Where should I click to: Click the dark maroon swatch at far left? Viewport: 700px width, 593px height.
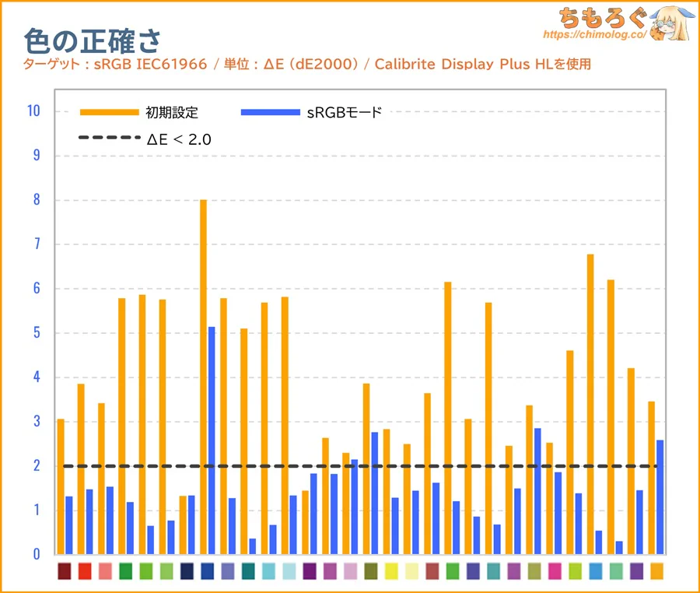pyautogui.click(x=65, y=571)
